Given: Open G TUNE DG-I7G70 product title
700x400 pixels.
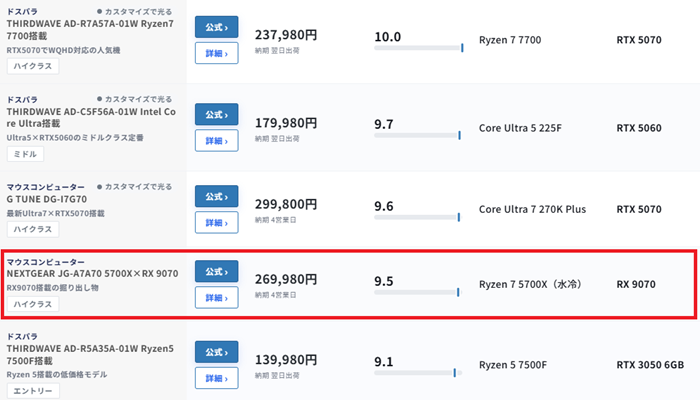Looking at the screenshot, I should point(47,199).
